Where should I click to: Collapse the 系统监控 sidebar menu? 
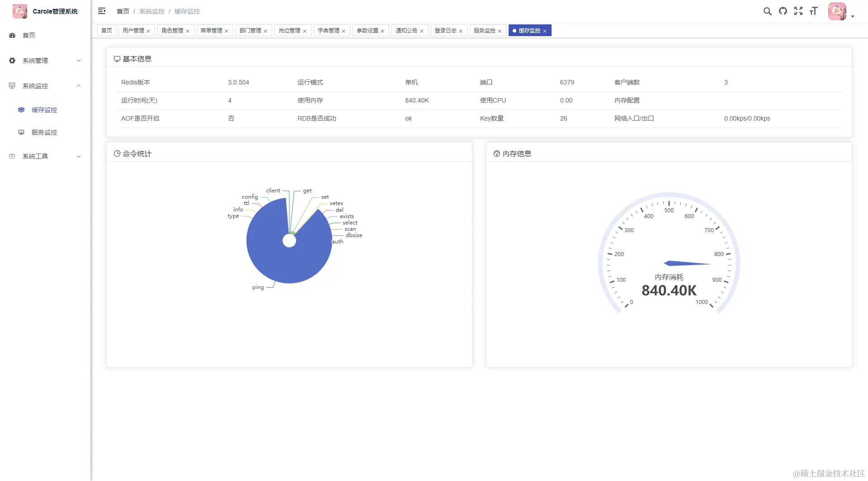click(x=45, y=86)
